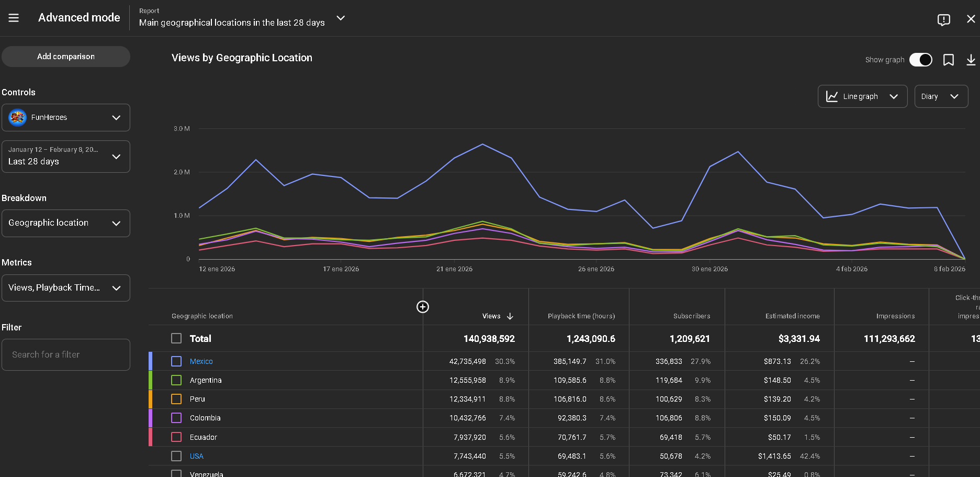Click the plus icon to add a metric
Image resolution: width=980 pixels, height=477 pixels.
tap(422, 307)
